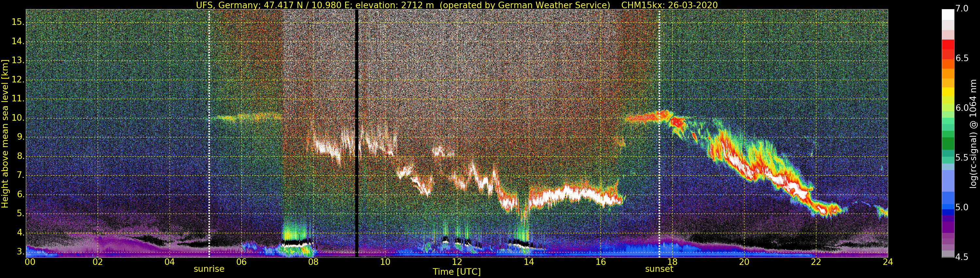Click the '3.' km tick on the height axis

pyautogui.click(x=21, y=252)
